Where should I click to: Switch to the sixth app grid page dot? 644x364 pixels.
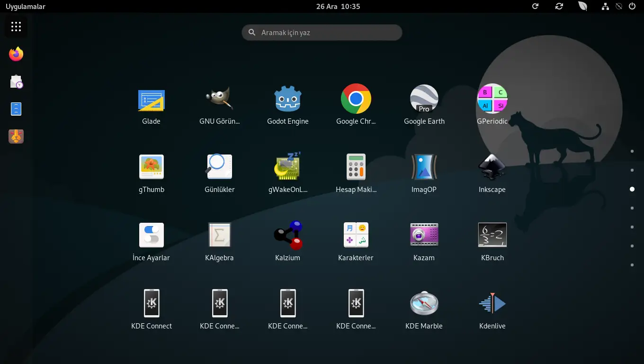click(632, 246)
